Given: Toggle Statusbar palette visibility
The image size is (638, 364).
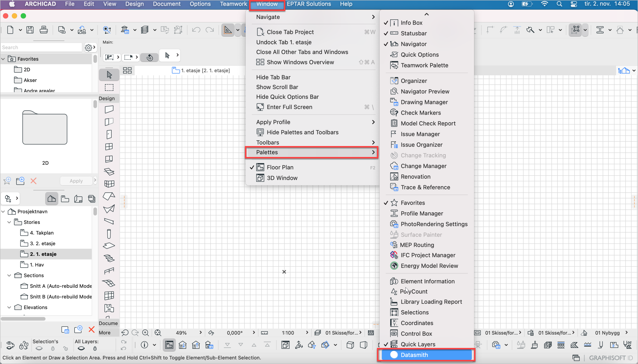Looking at the screenshot, I should click(x=414, y=33).
